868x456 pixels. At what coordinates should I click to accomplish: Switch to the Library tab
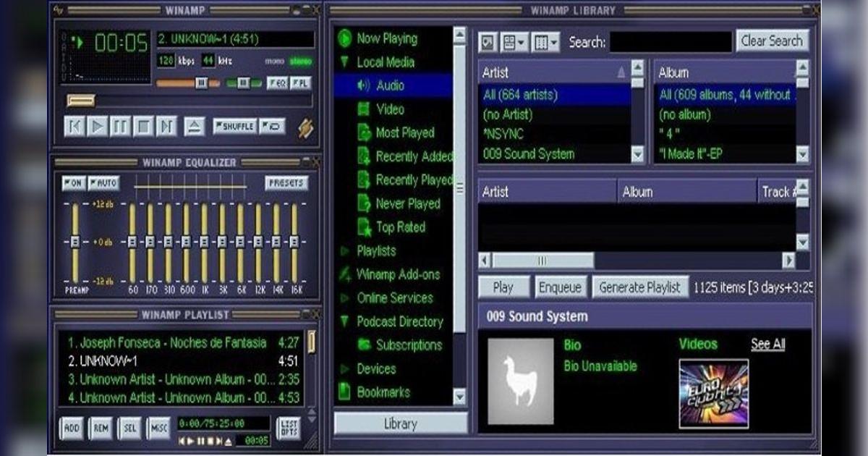click(400, 425)
